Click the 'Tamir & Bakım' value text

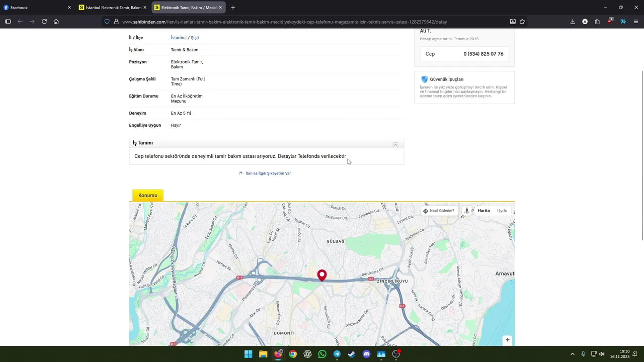coord(185,50)
